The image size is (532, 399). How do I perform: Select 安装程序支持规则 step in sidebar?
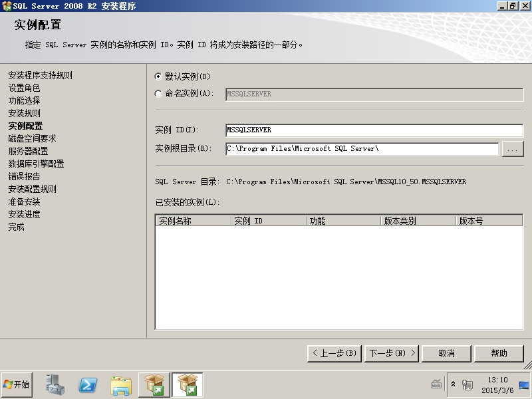coord(40,75)
